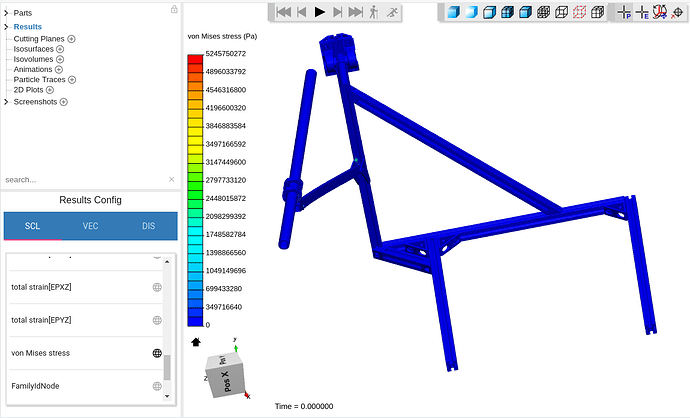Expand the Parts tree node

[6, 13]
